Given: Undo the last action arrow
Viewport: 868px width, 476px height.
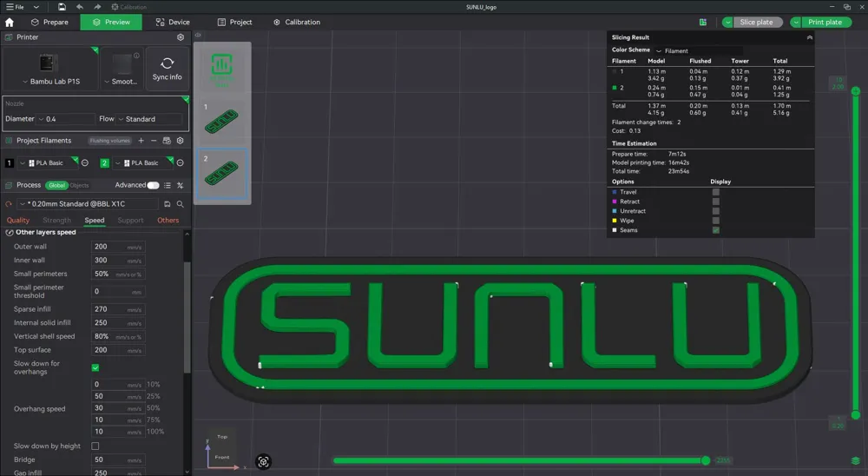Looking at the screenshot, I should point(80,7).
